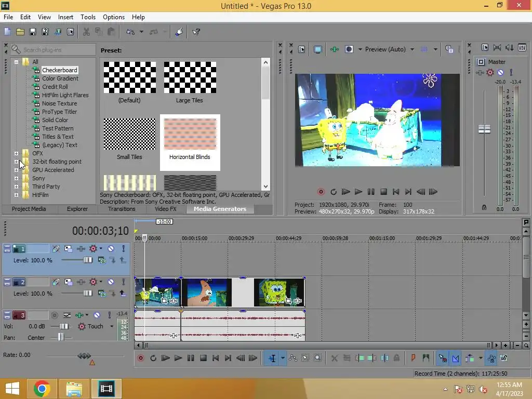
Task: Mute video track 1
Action: click(111, 249)
